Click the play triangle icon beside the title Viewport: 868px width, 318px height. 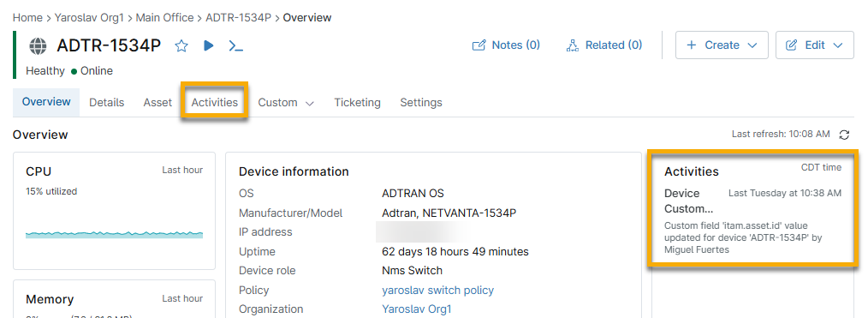(x=208, y=45)
